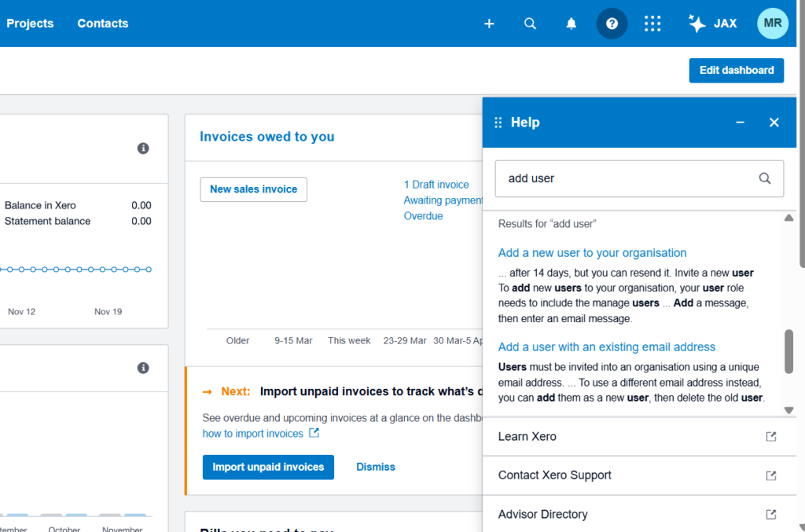Image resolution: width=805 pixels, height=532 pixels.
Task: Click Import unpaid invoices
Action: 268,467
